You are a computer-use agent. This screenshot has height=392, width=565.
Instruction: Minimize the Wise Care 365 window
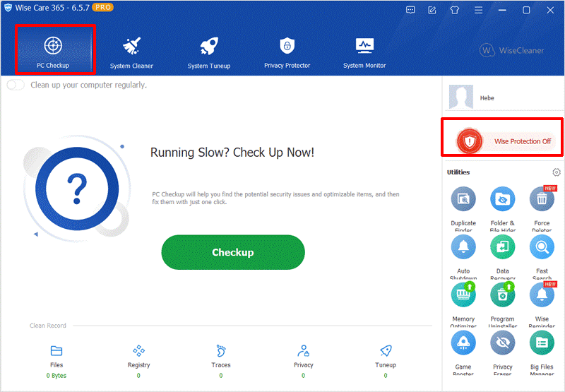(502, 10)
